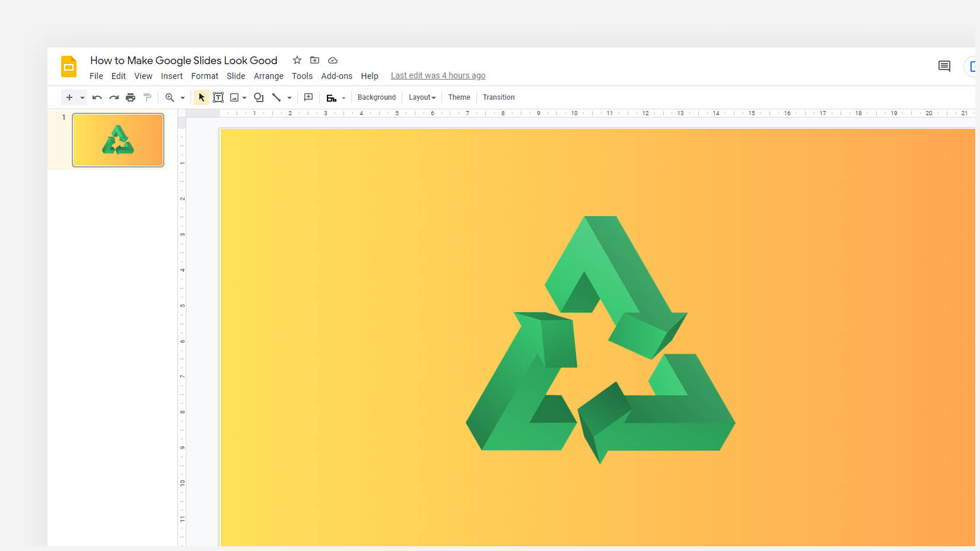Open the Tools menu
980x551 pixels.
[x=302, y=76]
